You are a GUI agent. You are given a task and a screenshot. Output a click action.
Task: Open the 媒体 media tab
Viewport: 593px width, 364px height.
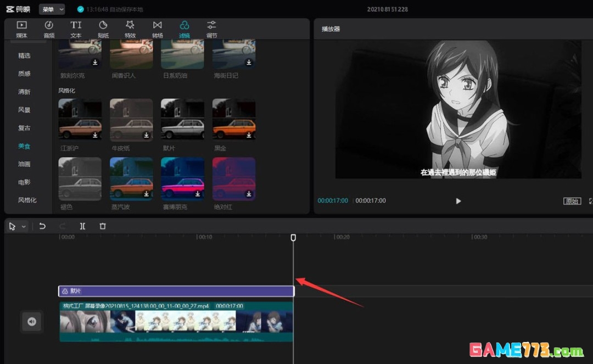pyautogui.click(x=21, y=29)
